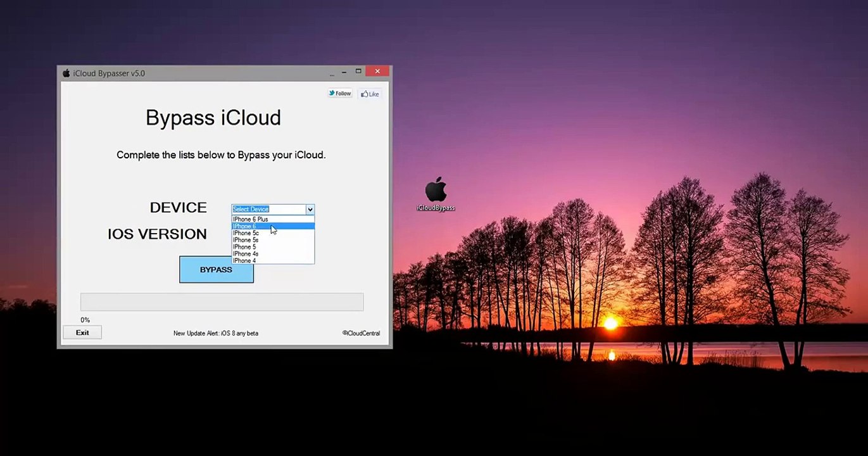Click the 0% progress label

coord(85,320)
